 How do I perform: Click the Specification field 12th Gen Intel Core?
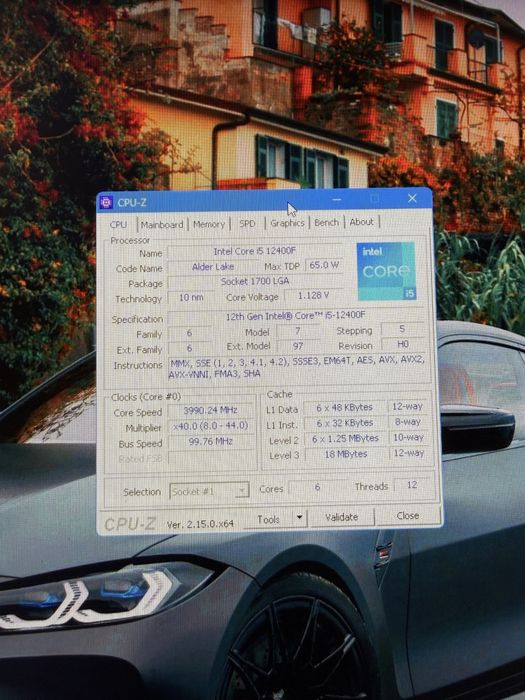[295, 316]
